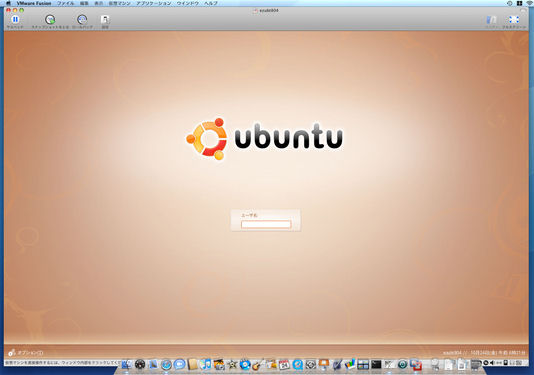This screenshot has height=375, width=534.
Task: Switch to Unity view in the toolbar
Action: pos(491,20)
